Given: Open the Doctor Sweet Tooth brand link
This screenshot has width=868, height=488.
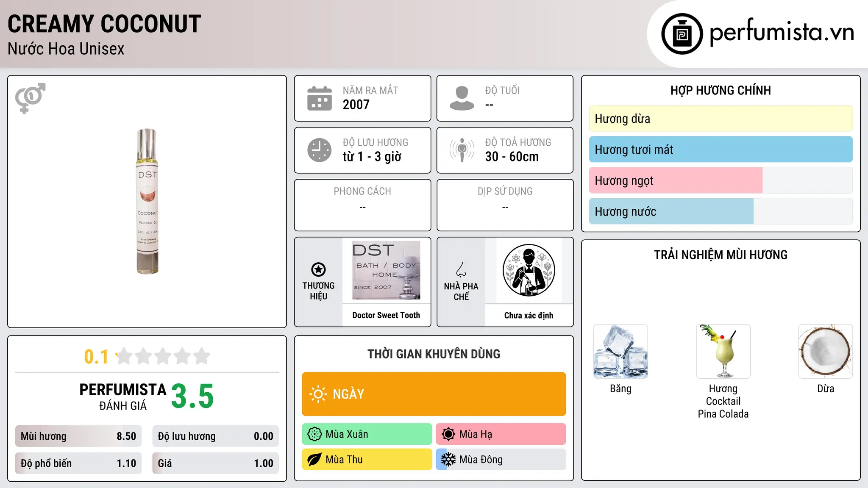Looking at the screenshot, I should [386, 315].
